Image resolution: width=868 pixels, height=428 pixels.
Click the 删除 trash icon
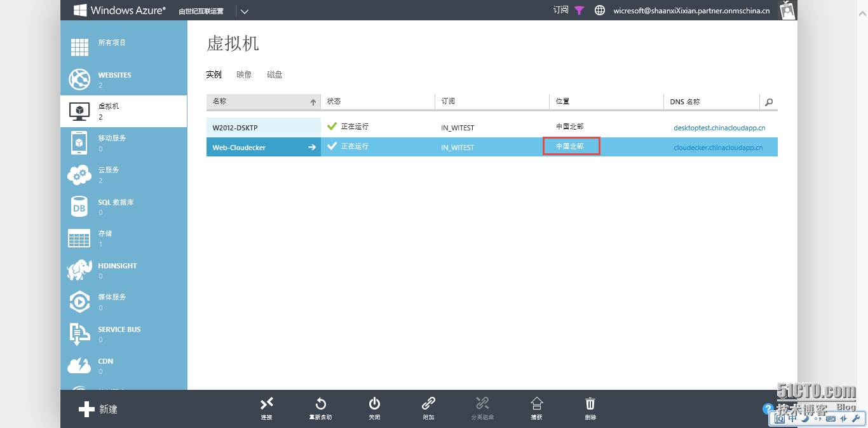(590, 403)
